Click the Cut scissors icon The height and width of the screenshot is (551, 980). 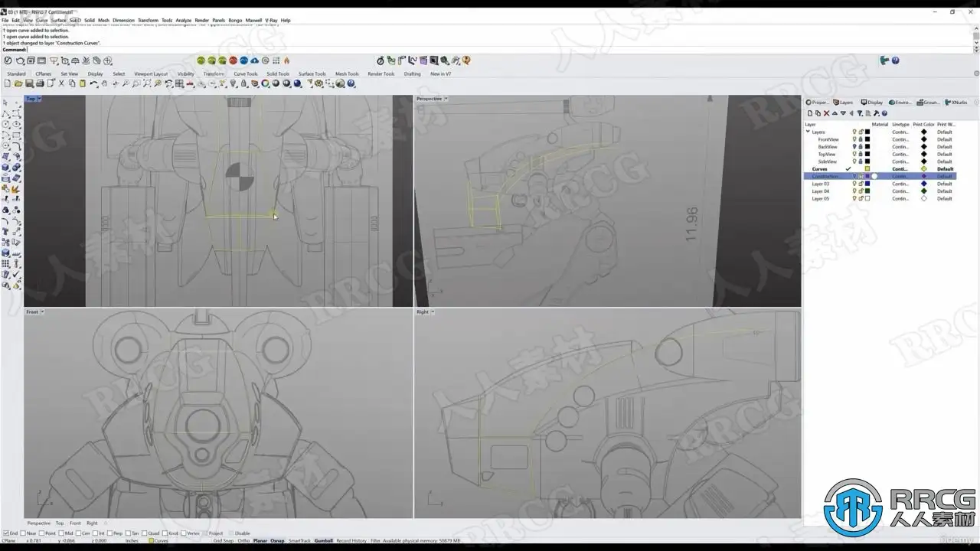tap(62, 83)
